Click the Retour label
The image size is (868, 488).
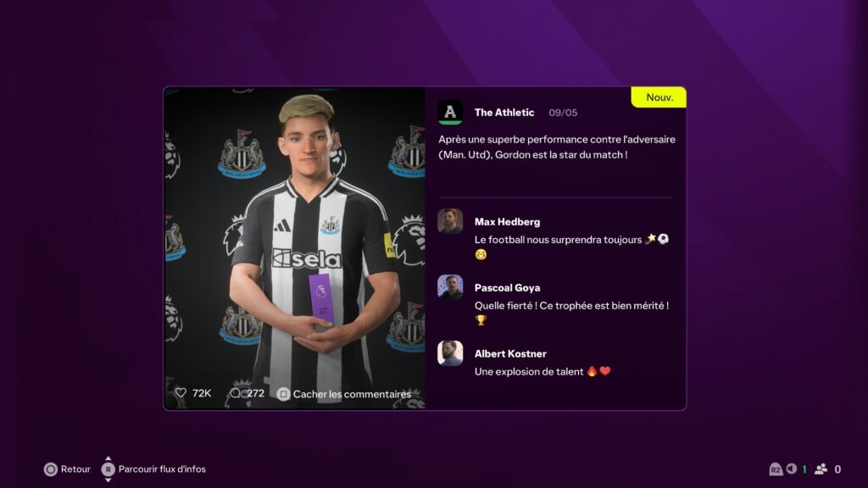pos(75,469)
